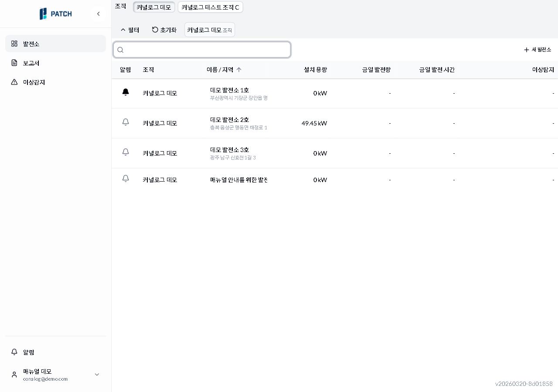Toggle notification bell for 데모 발전소 1호
Screen dimensions: 558x392
126,93
